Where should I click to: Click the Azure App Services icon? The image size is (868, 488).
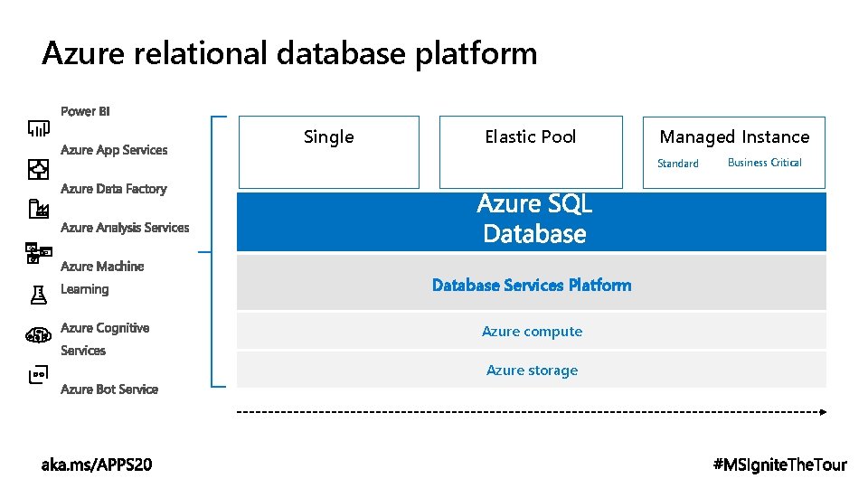pyautogui.click(x=38, y=169)
